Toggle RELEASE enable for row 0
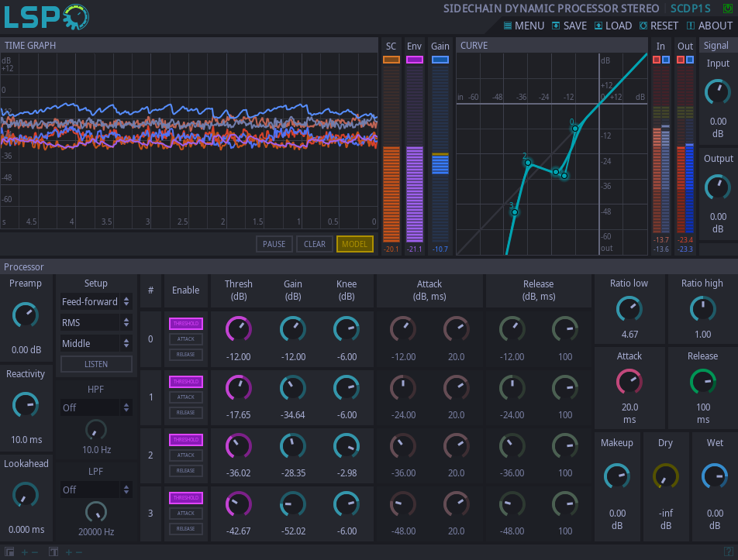Image resolution: width=738 pixels, height=560 pixels. tap(186, 355)
